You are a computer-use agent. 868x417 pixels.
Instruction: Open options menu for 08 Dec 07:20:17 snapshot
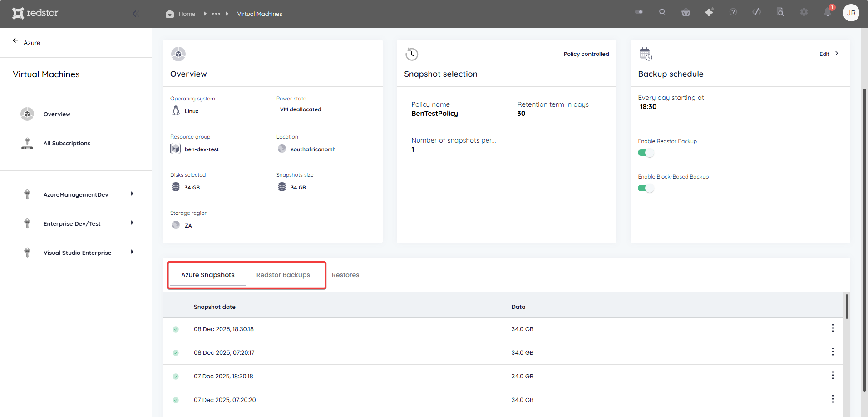pos(833,352)
